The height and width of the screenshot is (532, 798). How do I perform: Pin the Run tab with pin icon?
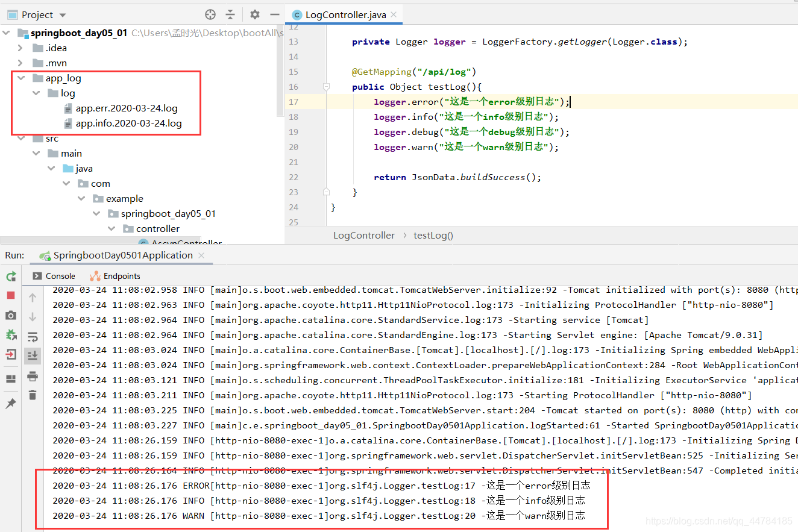coord(11,404)
